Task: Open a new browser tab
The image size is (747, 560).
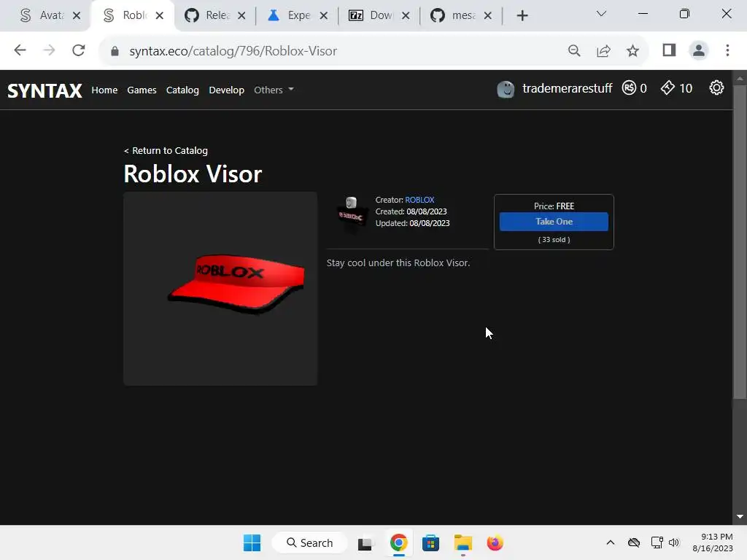Action: tap(522, 16)
